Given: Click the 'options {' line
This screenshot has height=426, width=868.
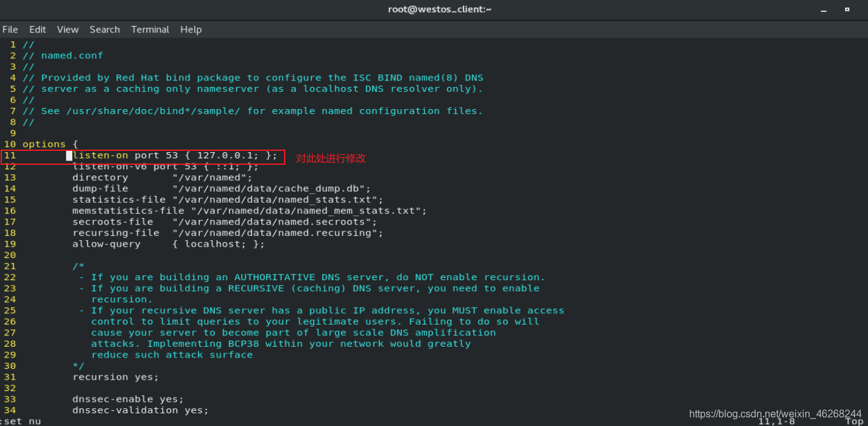Looking at the screenshot, I should (x=50, y=144).
